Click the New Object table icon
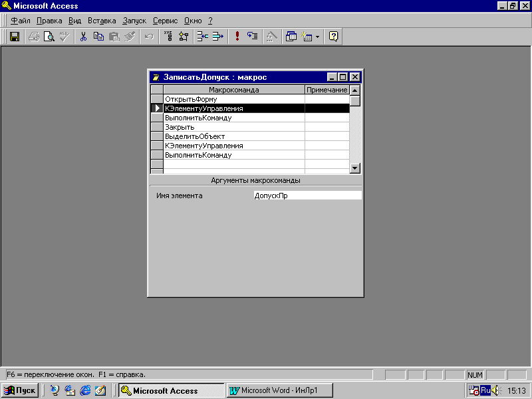 (307, 37)
